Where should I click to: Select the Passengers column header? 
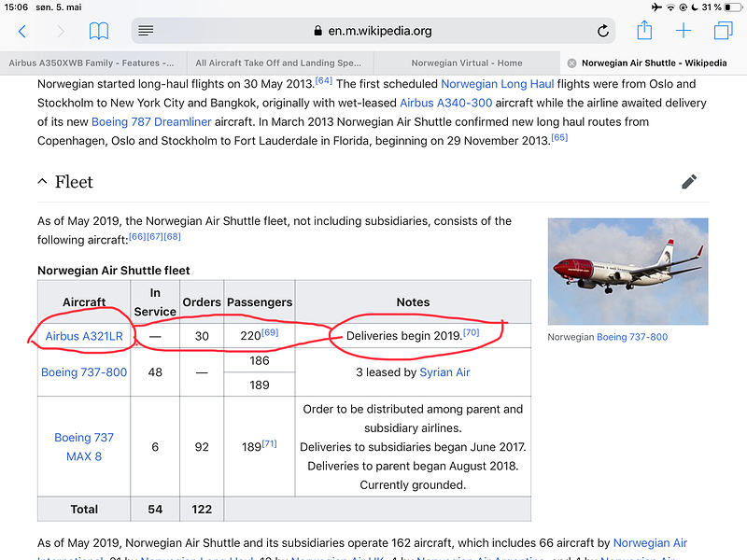[260, 302]
